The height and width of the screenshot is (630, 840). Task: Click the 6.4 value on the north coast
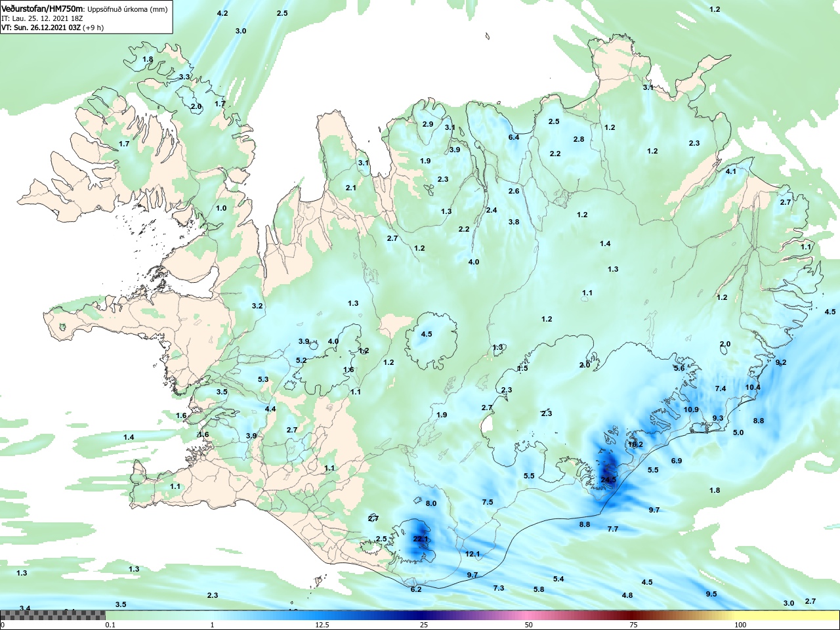pos(514,137)
